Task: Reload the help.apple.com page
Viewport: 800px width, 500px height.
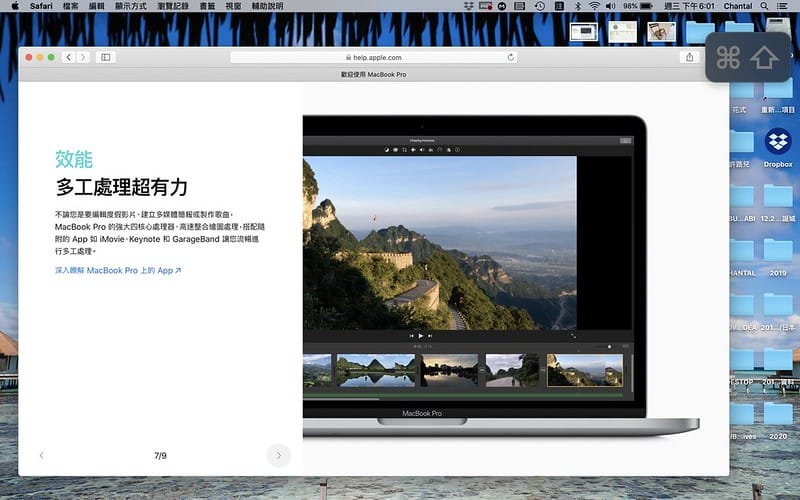Action: pos(510,57)
